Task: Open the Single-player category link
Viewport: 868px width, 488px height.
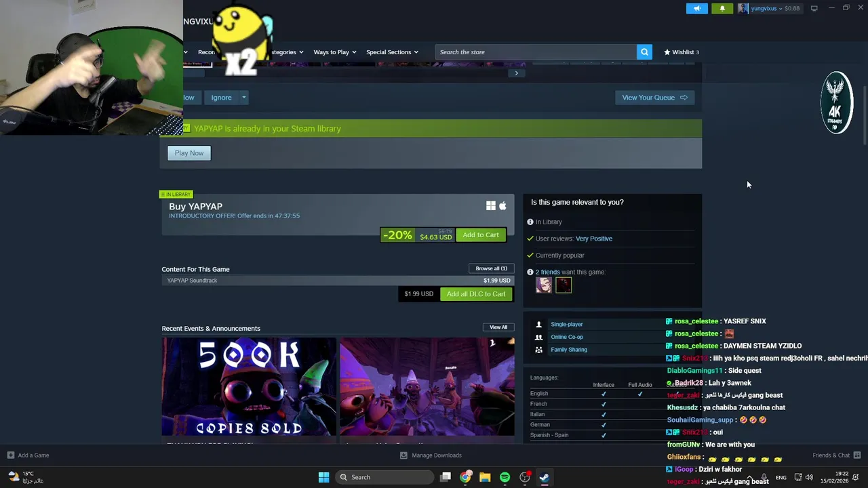Action: pyautogui.click(x=566, y=325)
